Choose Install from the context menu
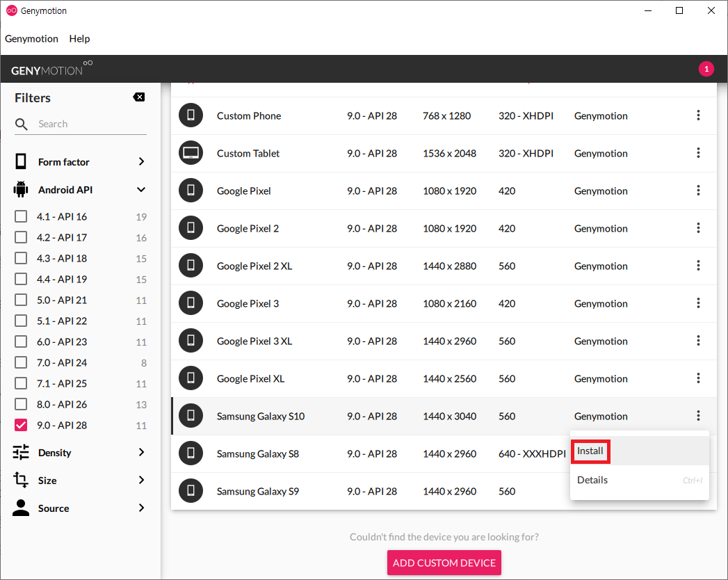728x580 pixels. click(x=639, y=451)
